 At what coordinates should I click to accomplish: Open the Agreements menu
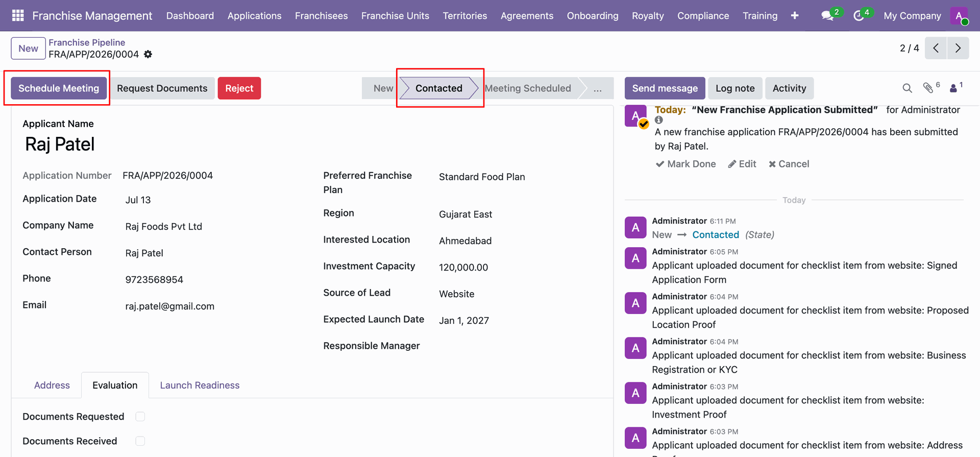pyautogui.click(x=527, y=15)
